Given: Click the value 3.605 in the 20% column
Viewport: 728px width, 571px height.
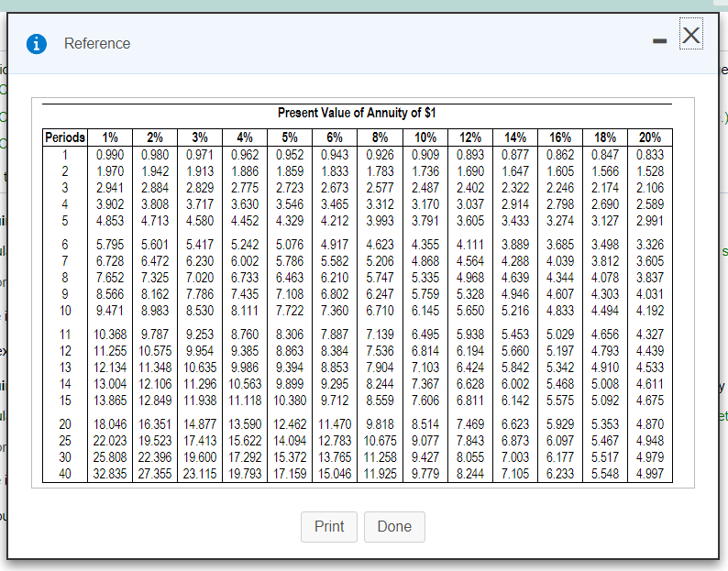Looking at the screenshot, I should (x=650, y=261).
